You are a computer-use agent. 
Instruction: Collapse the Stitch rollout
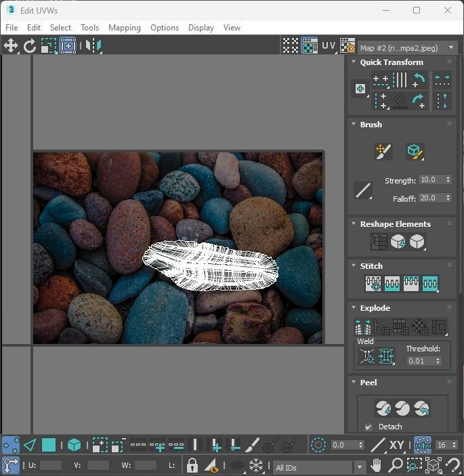[x=354, y=265]
